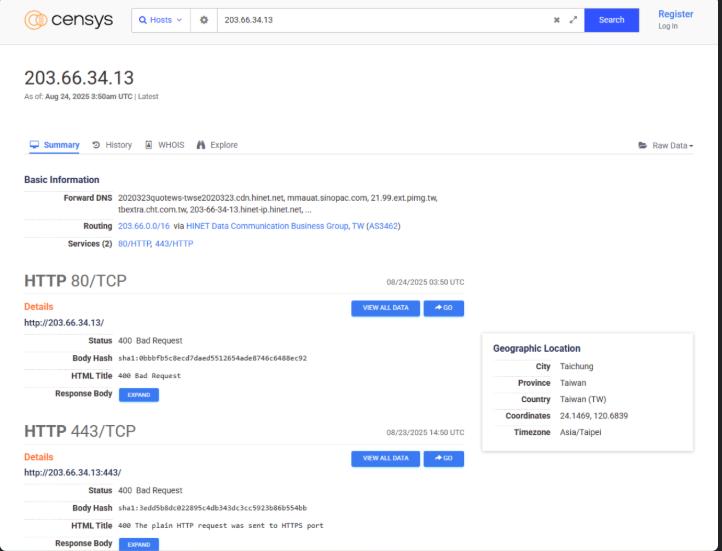Click the 203.66.34.13 page heading
This screenshot has height=551, width=722.
pos(79,78)
